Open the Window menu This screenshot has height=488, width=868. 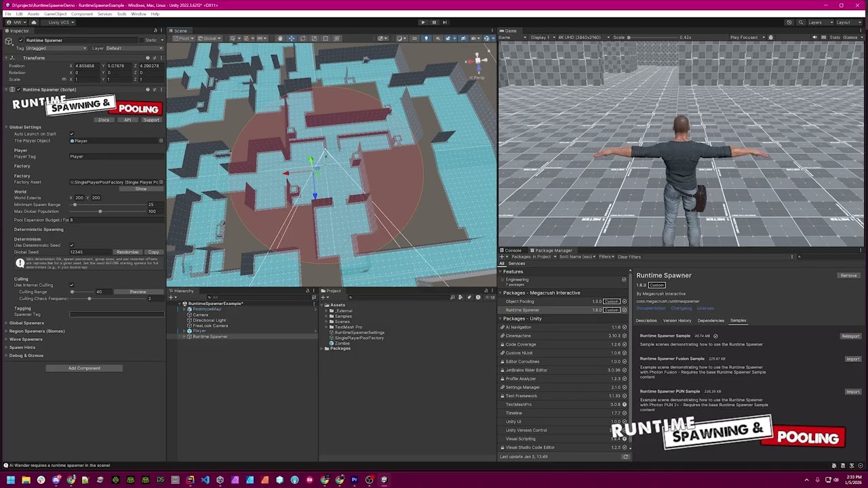(138, 14)
